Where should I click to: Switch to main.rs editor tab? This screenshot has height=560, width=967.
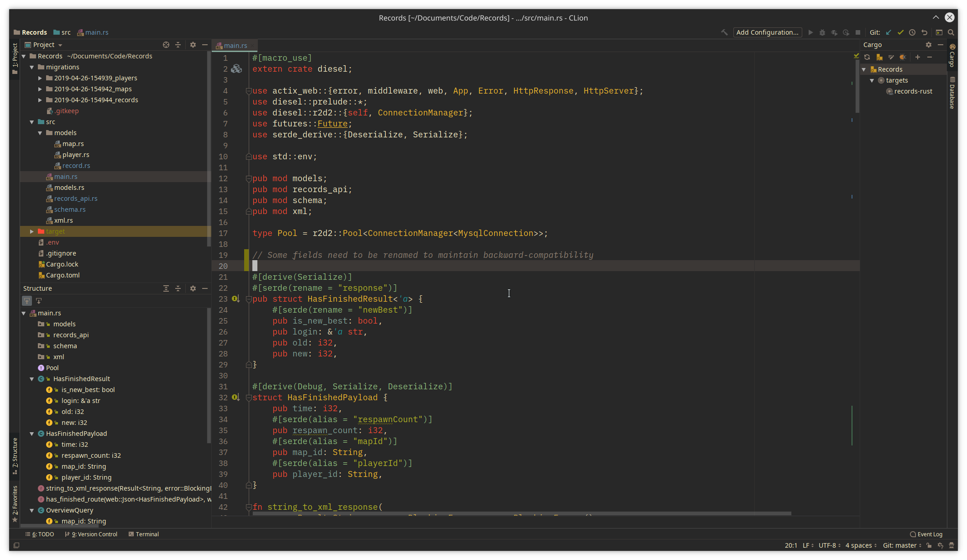[235, 46]
